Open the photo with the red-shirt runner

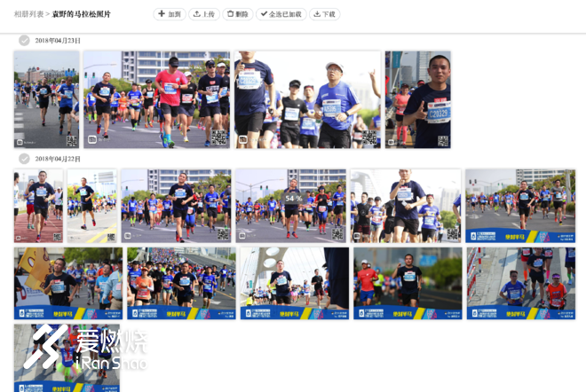(156, 99)
